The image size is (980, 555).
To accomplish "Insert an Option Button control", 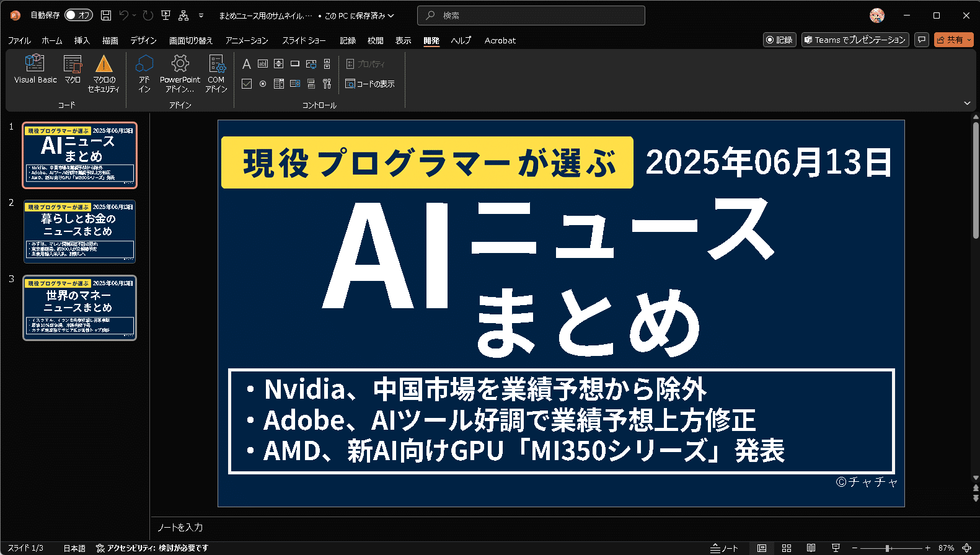I will tap(263, 84).
